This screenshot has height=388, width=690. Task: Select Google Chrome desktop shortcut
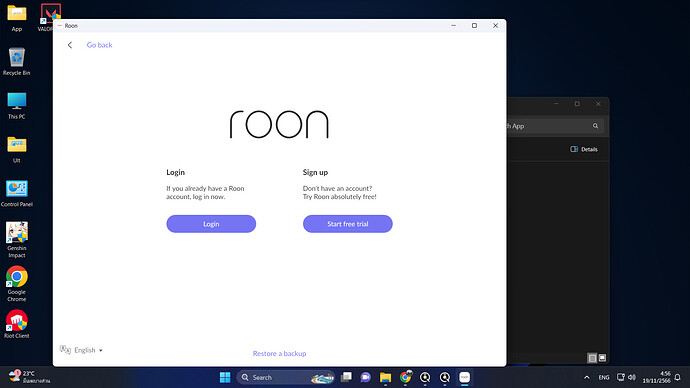coord(17,284)
